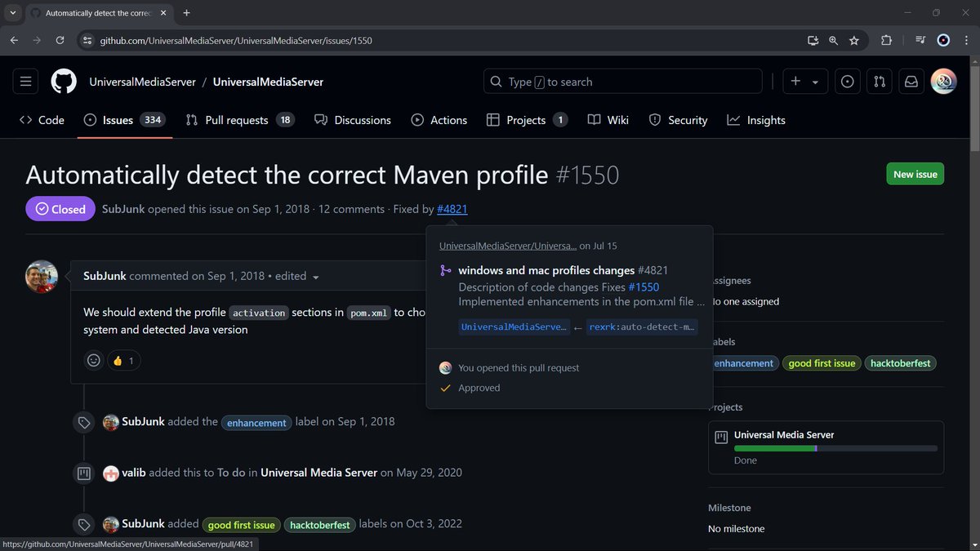The height and width of the screenshot is (551, 980).
Task: Open your profile avatar menu
Action: click(943, 81)
